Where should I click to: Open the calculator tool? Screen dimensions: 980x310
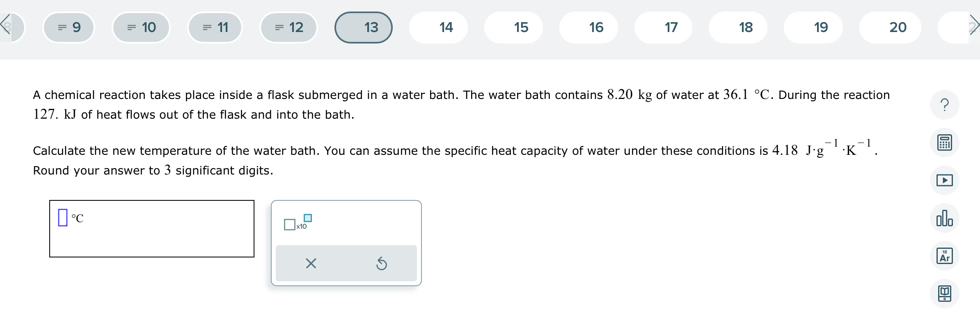point(945,142)
